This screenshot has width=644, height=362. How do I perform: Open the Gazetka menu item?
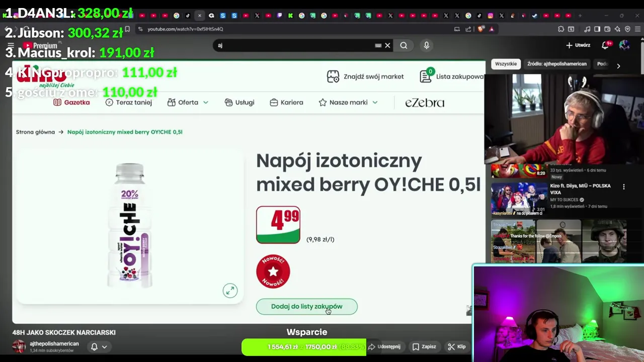(71, 102)
